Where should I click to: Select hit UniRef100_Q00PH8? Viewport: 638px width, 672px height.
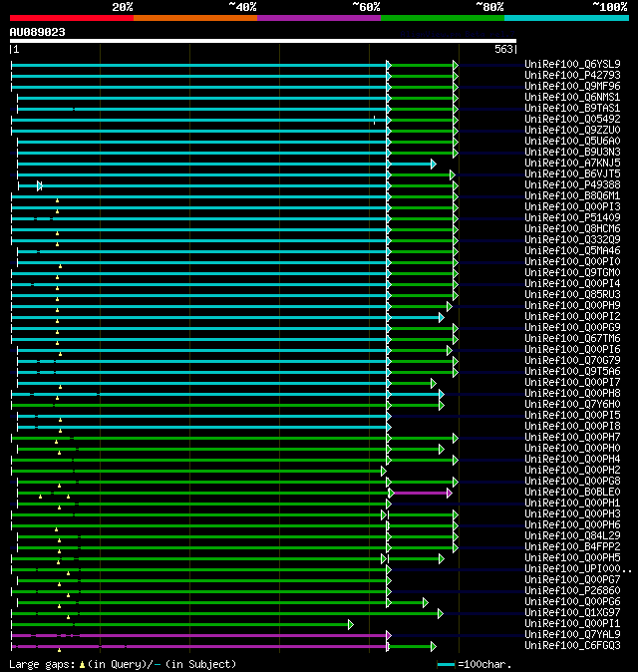click(x=572, y=394)
